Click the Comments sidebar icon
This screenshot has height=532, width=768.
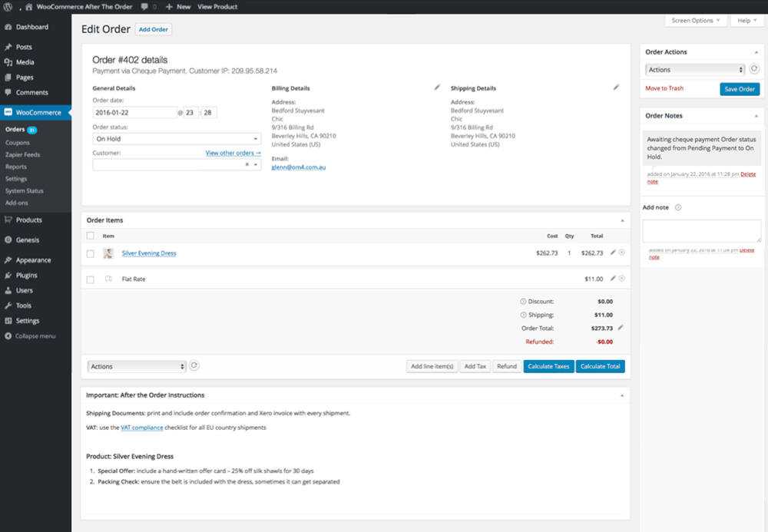pos(8,92)
